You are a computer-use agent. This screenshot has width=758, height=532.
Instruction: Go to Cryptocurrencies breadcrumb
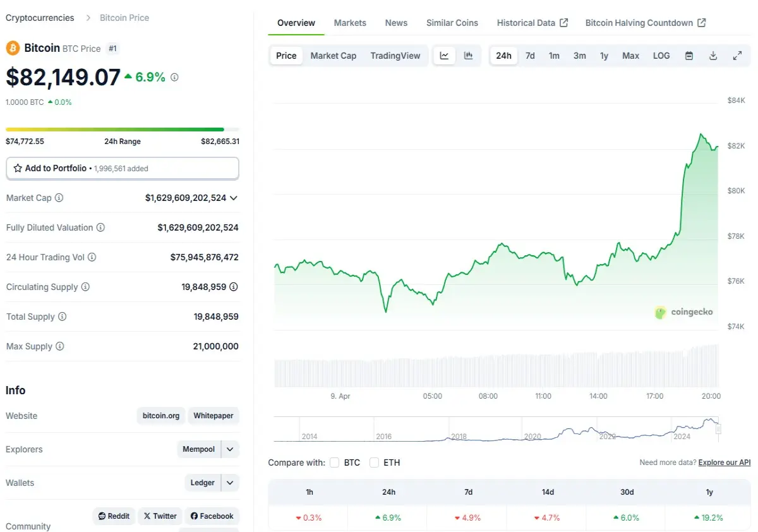[x=40, y=18]
